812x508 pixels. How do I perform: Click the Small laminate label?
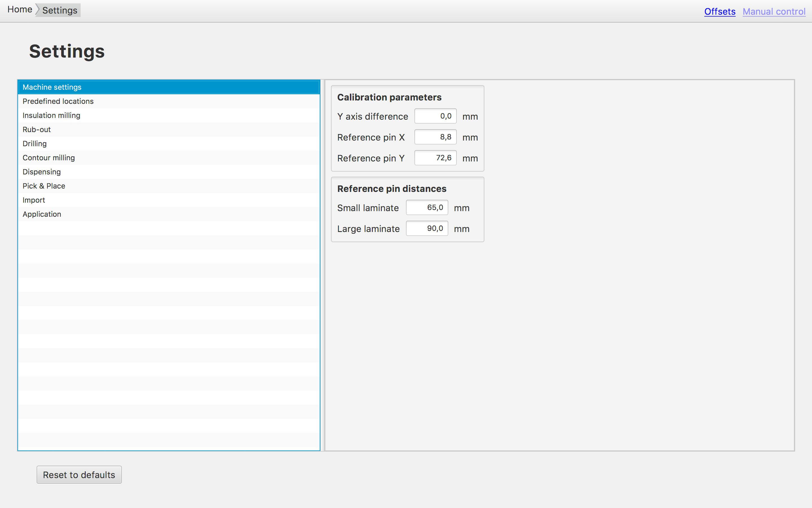[x=368, y=208]
